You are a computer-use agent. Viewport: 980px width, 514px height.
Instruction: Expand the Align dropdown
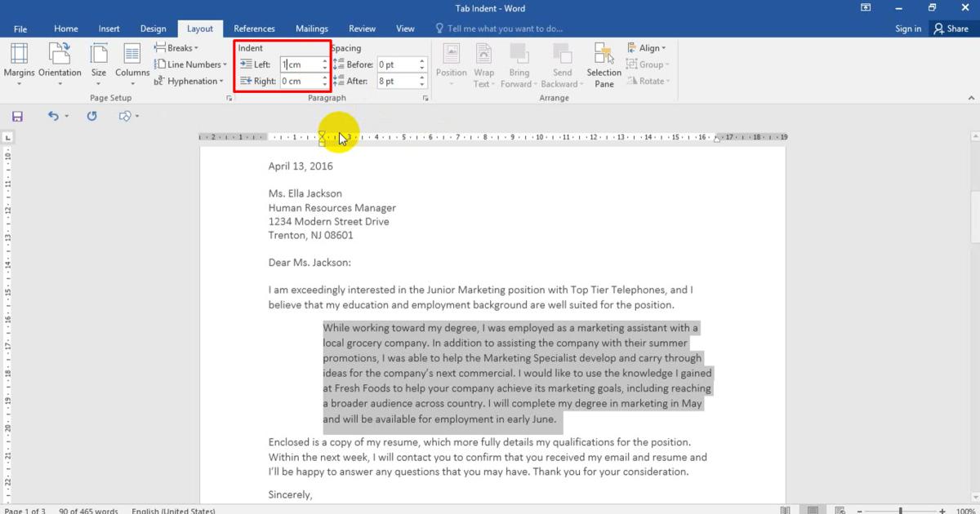pos(647,48)
